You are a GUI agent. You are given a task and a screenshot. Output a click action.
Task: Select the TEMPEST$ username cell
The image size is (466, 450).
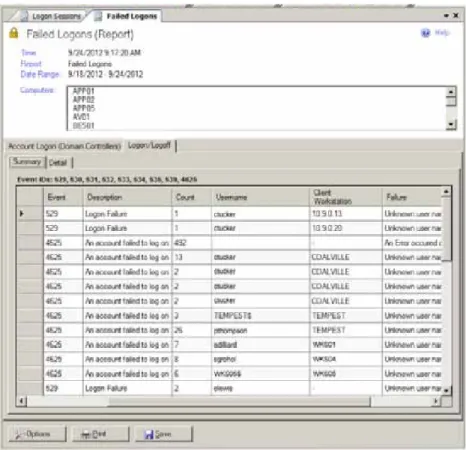(260, 315)
